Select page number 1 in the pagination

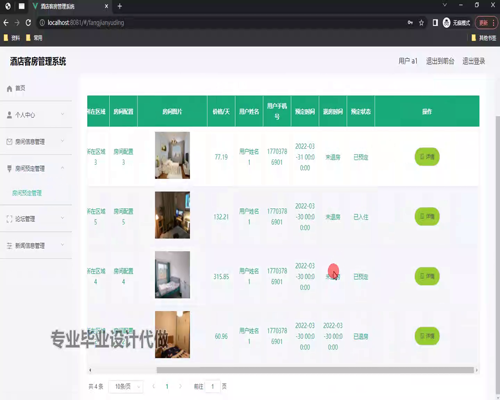click(x=167, y=387)
